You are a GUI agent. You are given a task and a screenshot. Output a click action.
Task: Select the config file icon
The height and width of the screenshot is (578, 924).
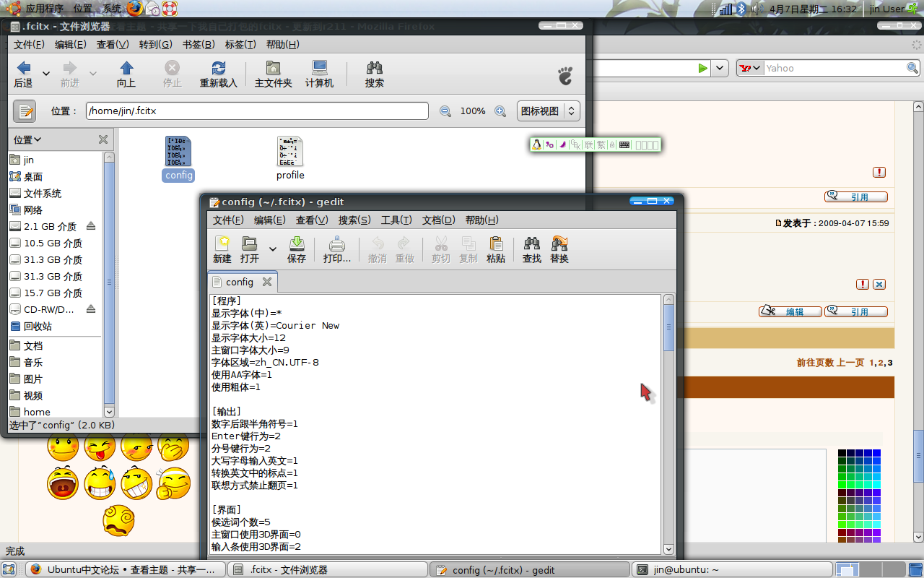tap(178, 151)
